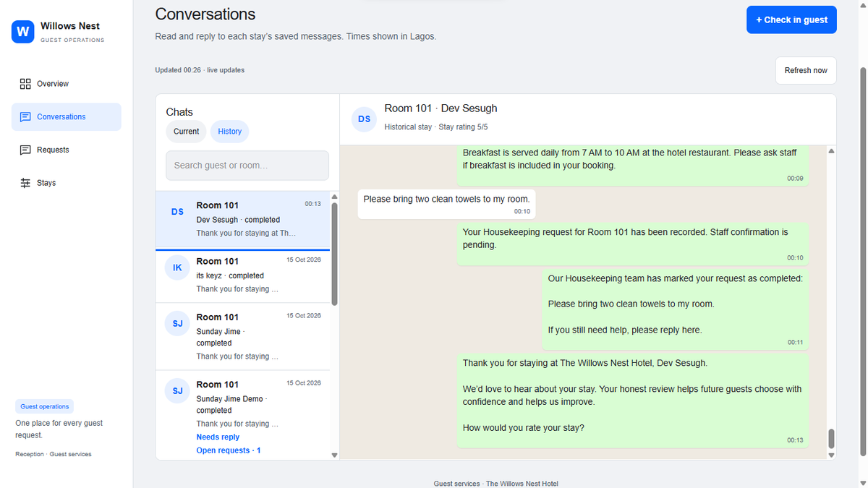This screenshot has width=868, height=488.
Task: Click the Refresh now button
Action: pos(806,70)
